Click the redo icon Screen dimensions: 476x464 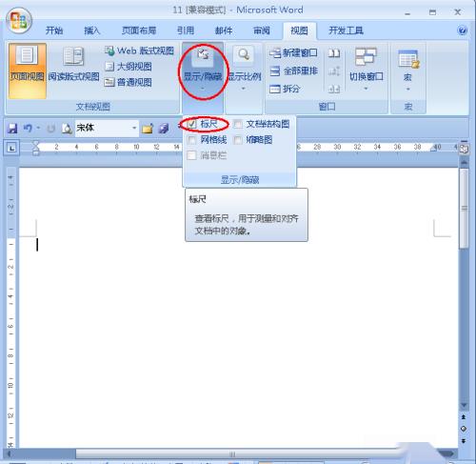(50, 129)
